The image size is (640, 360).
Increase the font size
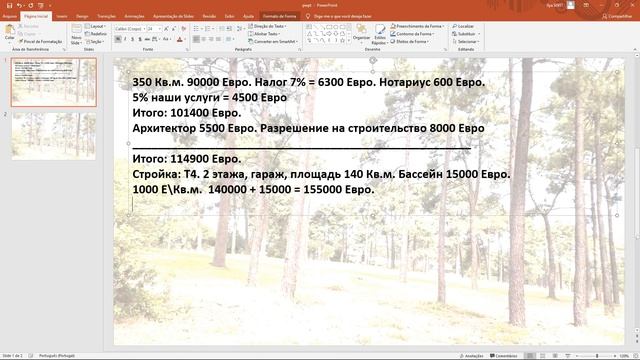tap(166, 29)
